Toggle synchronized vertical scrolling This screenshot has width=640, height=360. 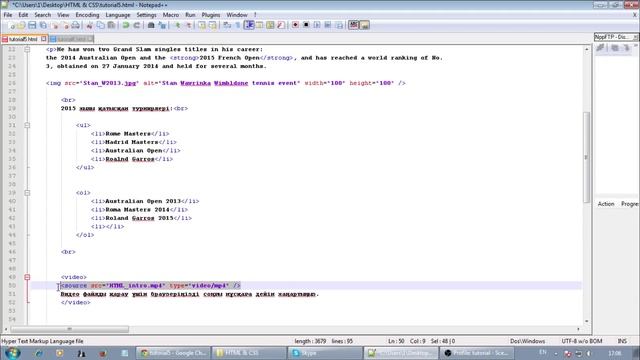(x=202, y=25)
